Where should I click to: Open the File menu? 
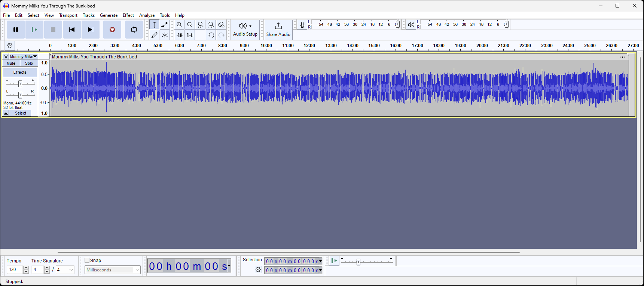point(6,15)
